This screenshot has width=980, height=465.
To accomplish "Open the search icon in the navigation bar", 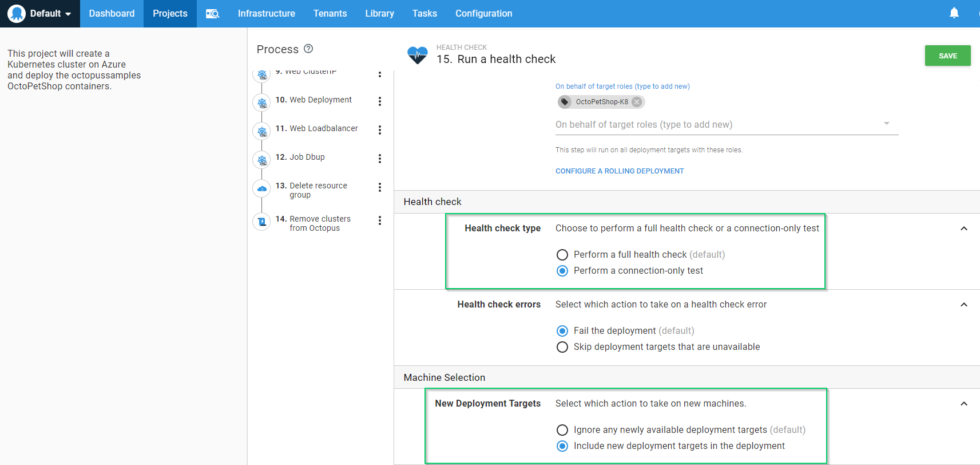I will pos(212,14).
